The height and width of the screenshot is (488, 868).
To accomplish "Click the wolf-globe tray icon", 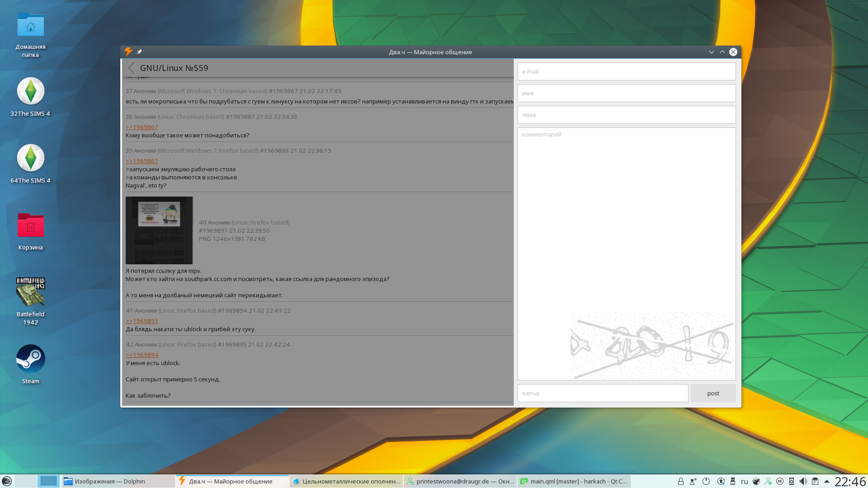I will (x=756, y=481).
